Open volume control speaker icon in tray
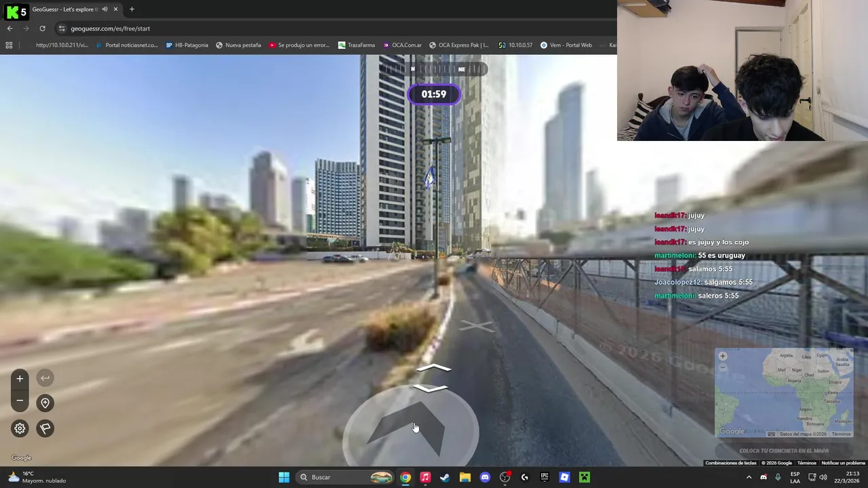This screenshot has height=488, width=868. (823, 477)
